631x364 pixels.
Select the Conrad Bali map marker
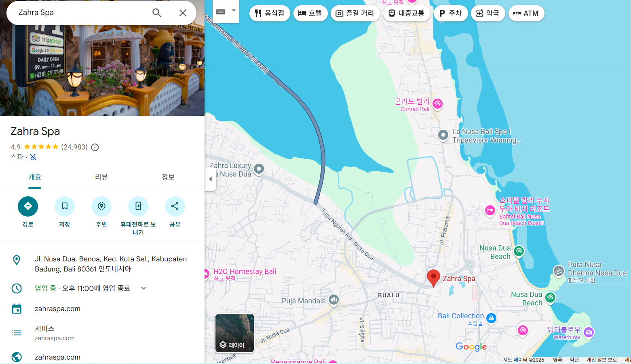[x=437, y=104]
